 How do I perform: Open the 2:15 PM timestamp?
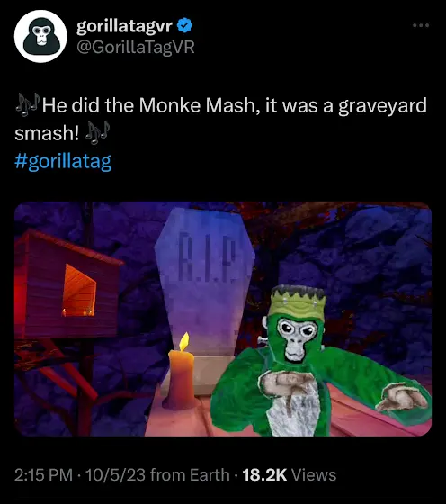pos(44,475)
